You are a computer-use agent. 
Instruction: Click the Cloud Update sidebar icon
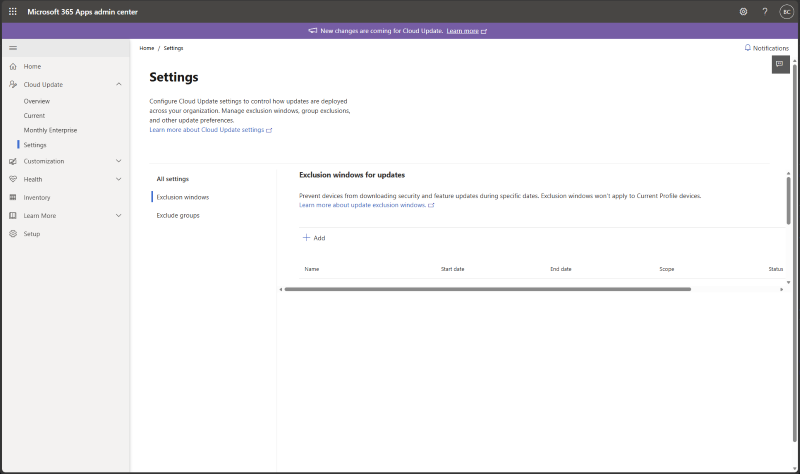coord(13,84)
